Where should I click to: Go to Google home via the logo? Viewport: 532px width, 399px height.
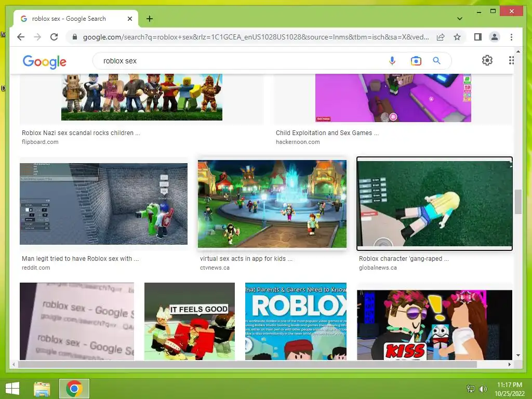point(45,61)
